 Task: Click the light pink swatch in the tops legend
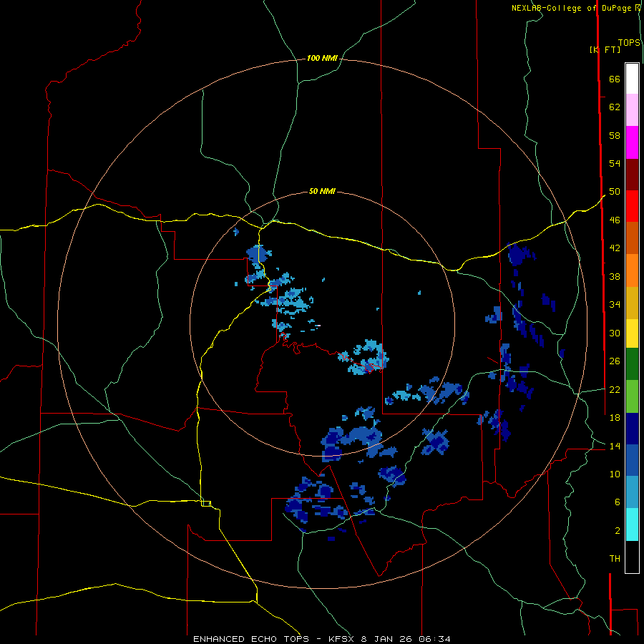pos(632,109)
